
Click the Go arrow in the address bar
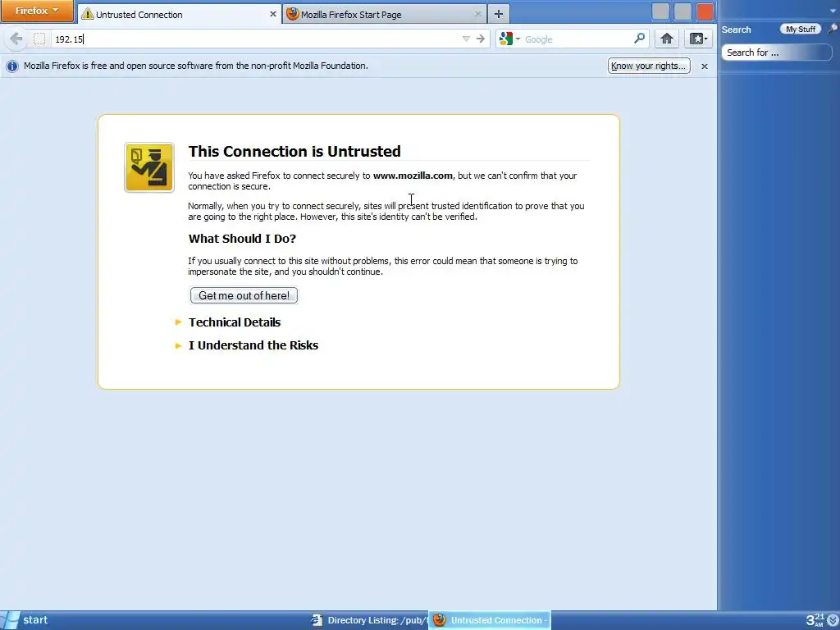point(481,39)
